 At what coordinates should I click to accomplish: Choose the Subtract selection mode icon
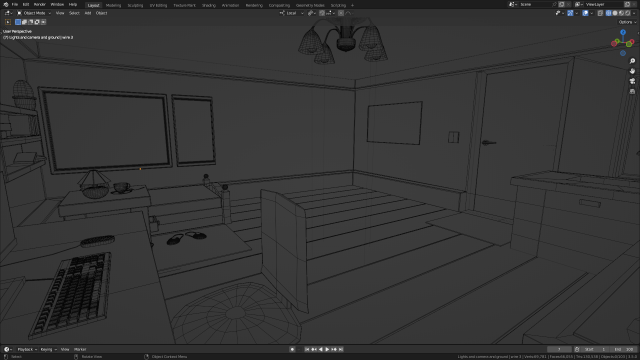tap(31, 22)
